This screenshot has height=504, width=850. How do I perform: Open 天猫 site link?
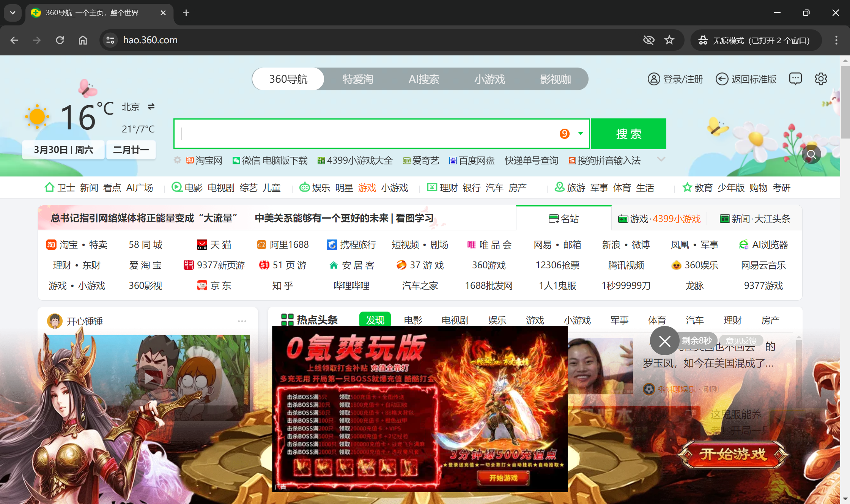214,245
